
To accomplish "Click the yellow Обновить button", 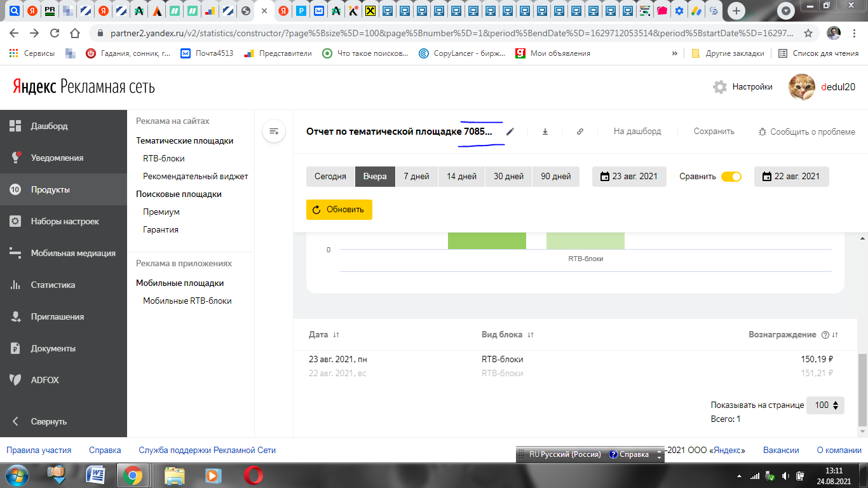I will coord(339,210).
